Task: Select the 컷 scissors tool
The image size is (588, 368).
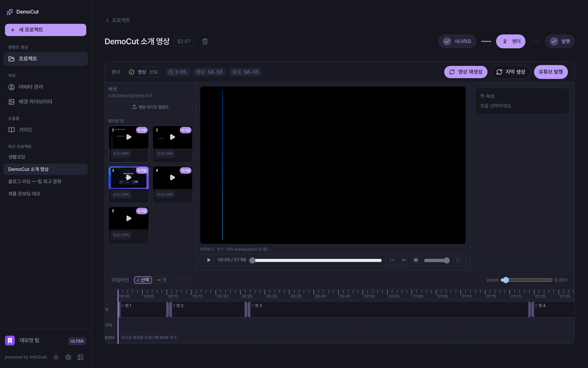Action: click(162, 280)
